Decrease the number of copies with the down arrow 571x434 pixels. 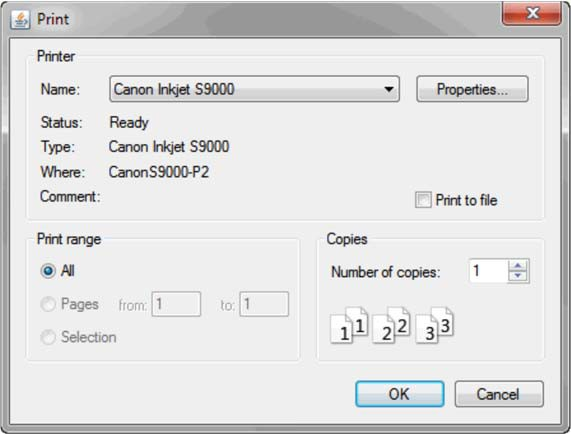point(518,276)
